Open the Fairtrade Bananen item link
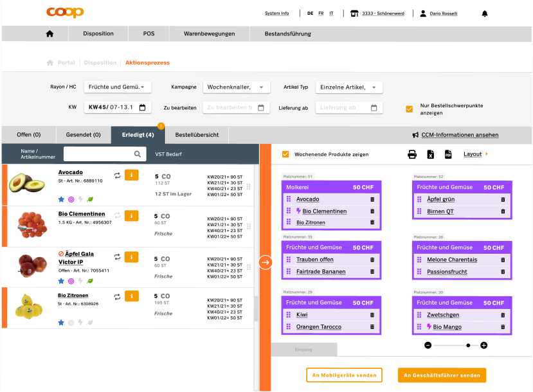This screenshot has width=533, height=392. [321, 272]
